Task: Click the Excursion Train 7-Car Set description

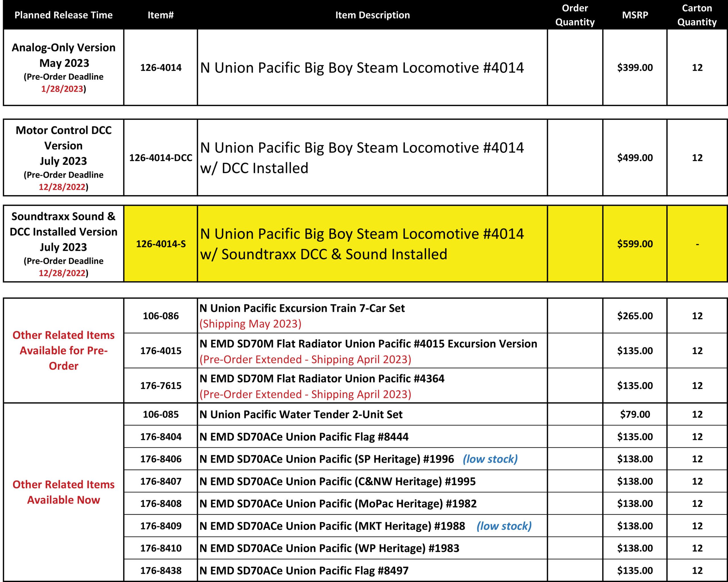Action: (x=302, y=308)
